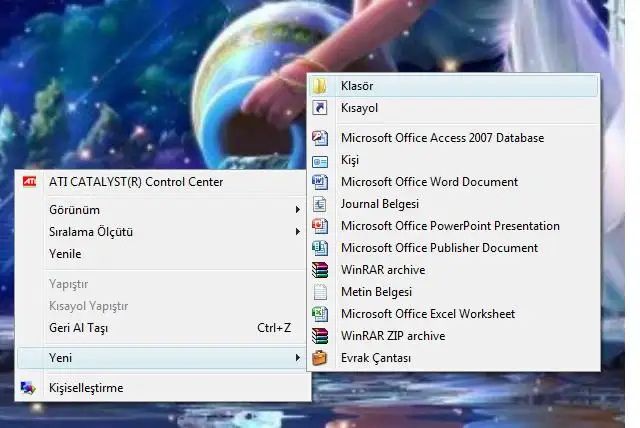Click the PowerPoint Presentation icon
The height and width of the screenshot is (428, 640).
(320, 226)
